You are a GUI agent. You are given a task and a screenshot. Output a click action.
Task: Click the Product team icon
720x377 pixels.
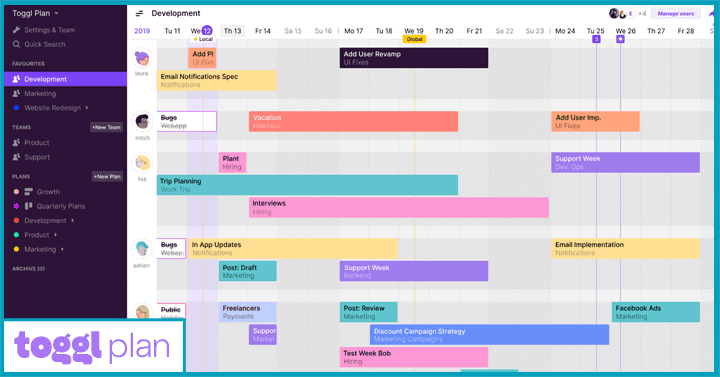pyautogui.click(x=16, y=142)
